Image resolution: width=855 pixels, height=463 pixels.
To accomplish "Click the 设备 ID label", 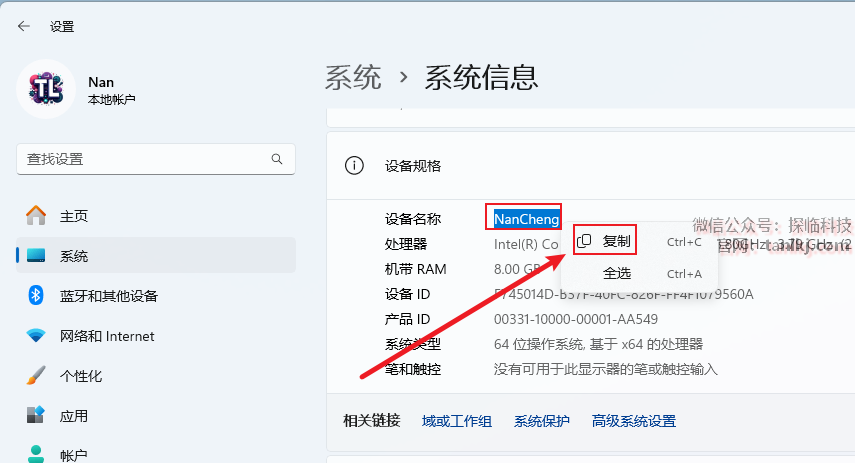I will 407,294.
